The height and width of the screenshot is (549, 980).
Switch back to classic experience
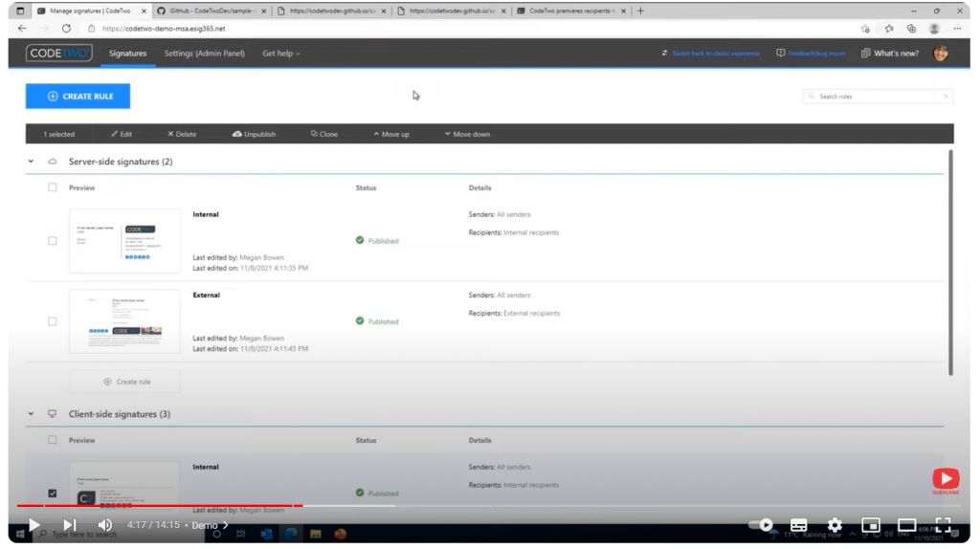(x=711, y=54)
